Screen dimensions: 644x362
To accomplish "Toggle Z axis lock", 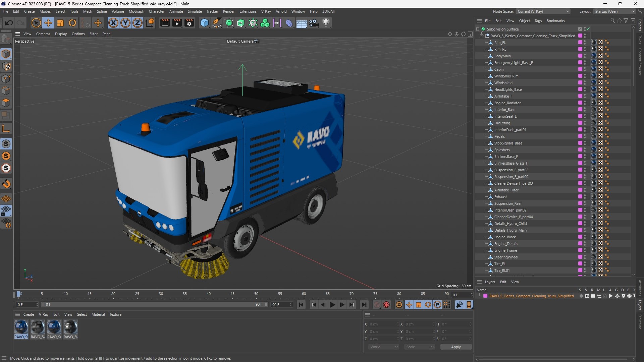I will click(138, 23).
